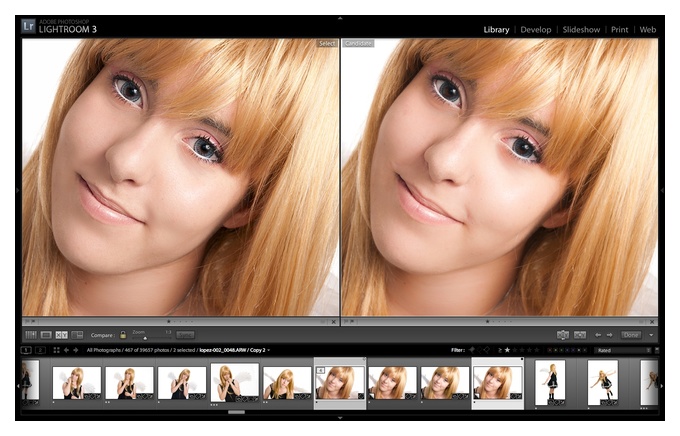Toggle flagged photos filter
The width and height of the screenshot is (680, 436).
point(471,350)
